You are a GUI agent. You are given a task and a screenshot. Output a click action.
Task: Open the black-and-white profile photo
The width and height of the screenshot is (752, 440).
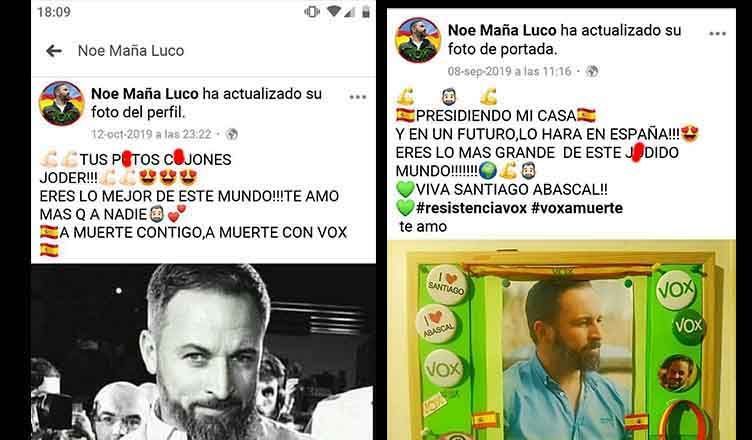[x=203, y=352]
